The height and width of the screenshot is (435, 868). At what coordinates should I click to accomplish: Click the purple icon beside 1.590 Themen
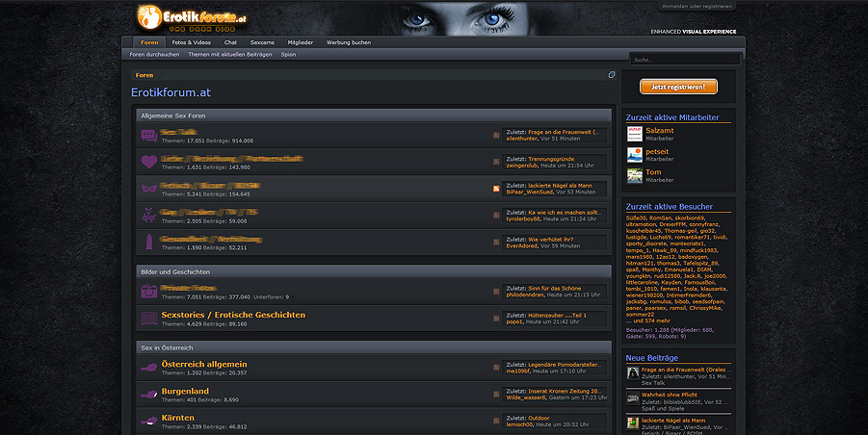149,243
